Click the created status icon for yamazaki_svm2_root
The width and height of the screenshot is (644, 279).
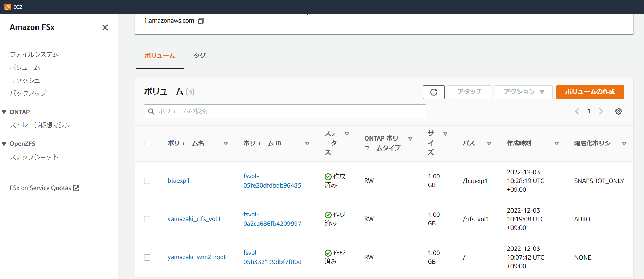328,253
